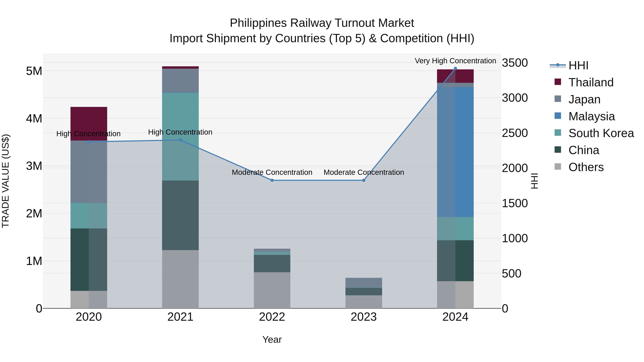
Task: Click the Japan slate-gray legend swatch
Action: tap(558, 99)
